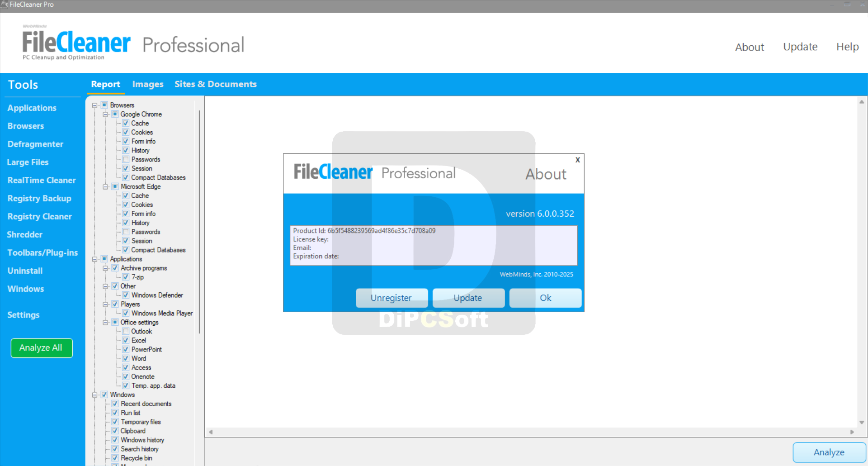Open the Browsers tool in sidebar
The height and width of the screenshot is (466, 868).
pos(26,126)
